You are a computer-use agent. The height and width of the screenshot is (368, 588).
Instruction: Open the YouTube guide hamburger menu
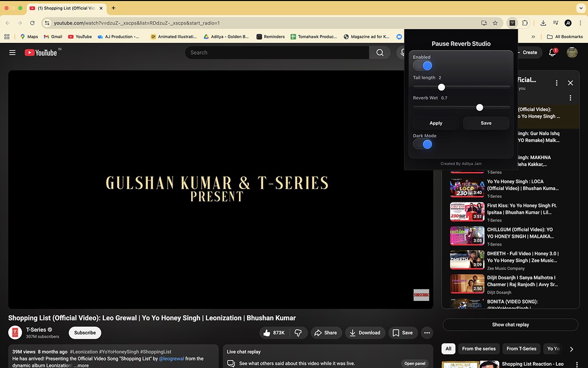click(x=12, y=52)
